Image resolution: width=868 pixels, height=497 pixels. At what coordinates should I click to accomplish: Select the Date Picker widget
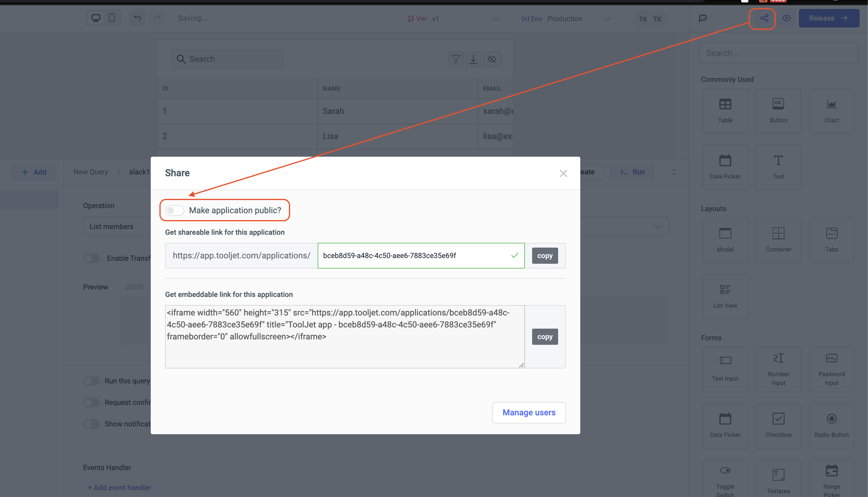725,167
